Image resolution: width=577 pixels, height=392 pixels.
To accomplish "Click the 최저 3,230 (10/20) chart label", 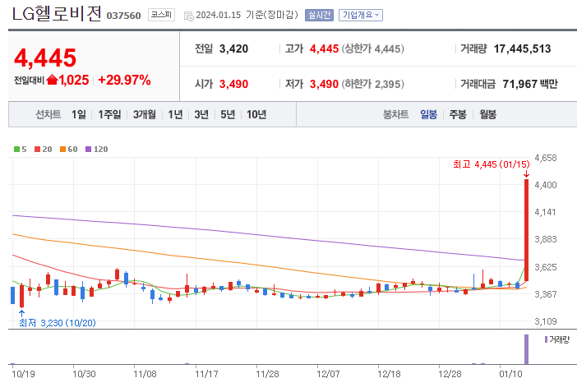I will pos(58,323).
